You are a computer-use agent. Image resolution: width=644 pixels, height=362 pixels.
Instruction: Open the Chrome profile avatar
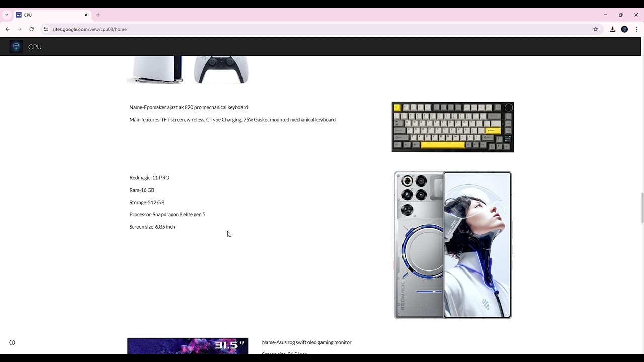(624, 29)
